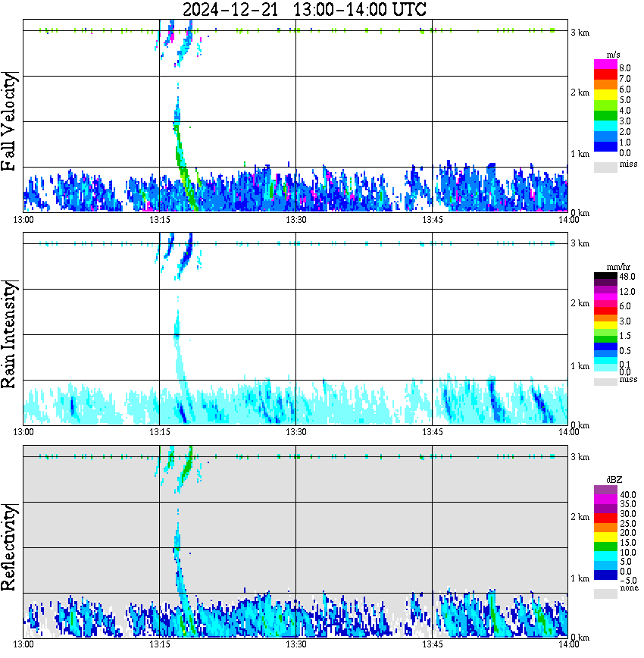Screen dimensions: 644x658
Task: Select the pink 6.0 swatch in mm/hr legend
Action: pos(605,304)
